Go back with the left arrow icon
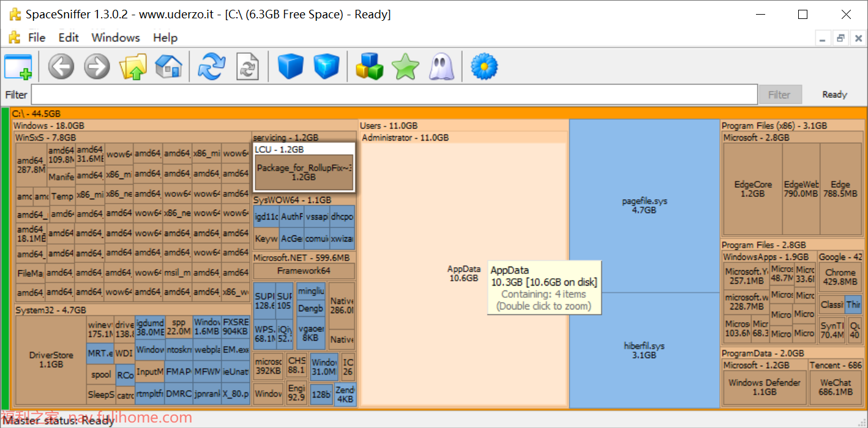868x428 pixels. (61, 66)
